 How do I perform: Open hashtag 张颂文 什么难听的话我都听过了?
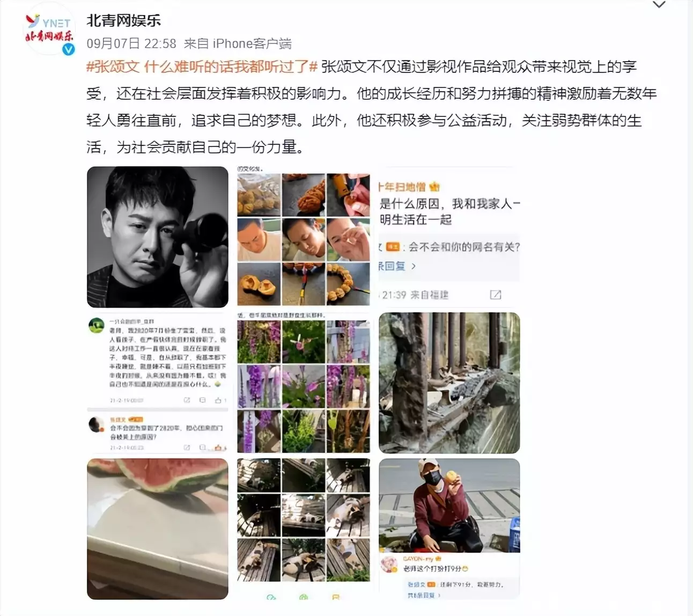(x=202, y=67)
